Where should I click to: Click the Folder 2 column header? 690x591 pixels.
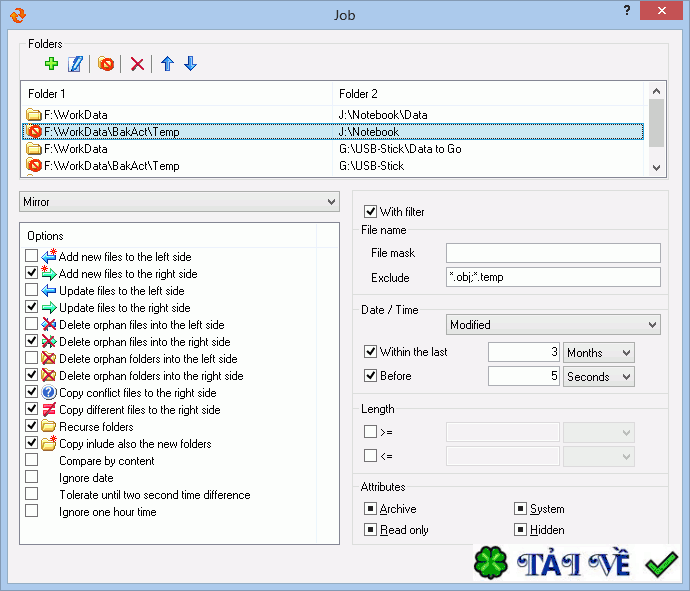coord(490,93)
